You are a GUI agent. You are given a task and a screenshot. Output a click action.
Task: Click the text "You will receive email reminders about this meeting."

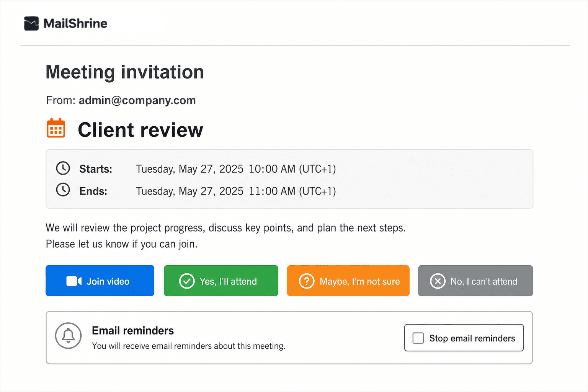[189, 346]
